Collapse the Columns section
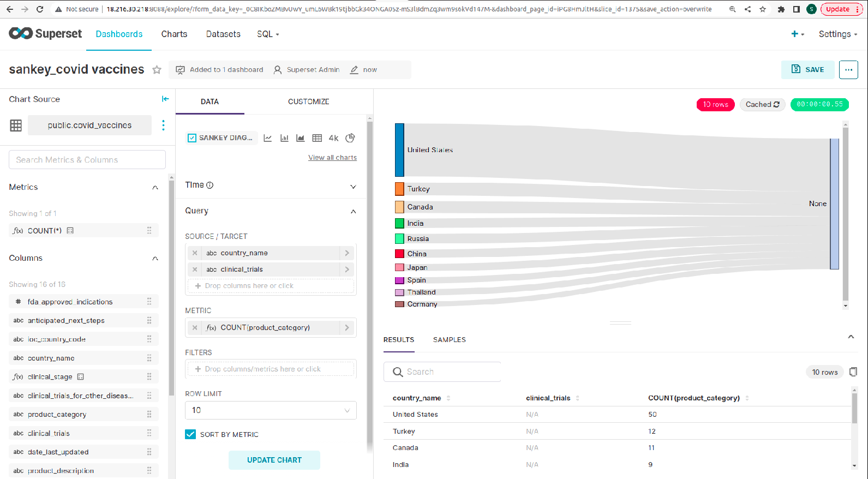Screen dimensions: 868x479 click(x=155, y=258)
